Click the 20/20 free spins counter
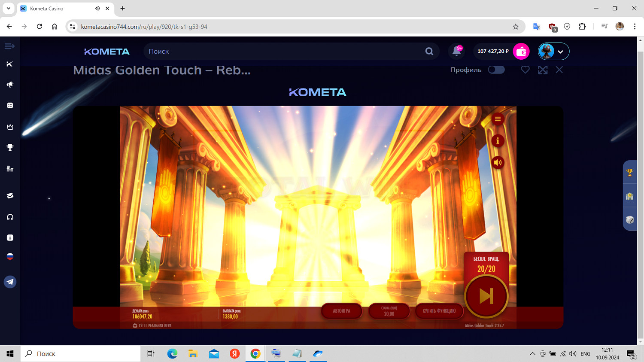 (x=486, y=269)
